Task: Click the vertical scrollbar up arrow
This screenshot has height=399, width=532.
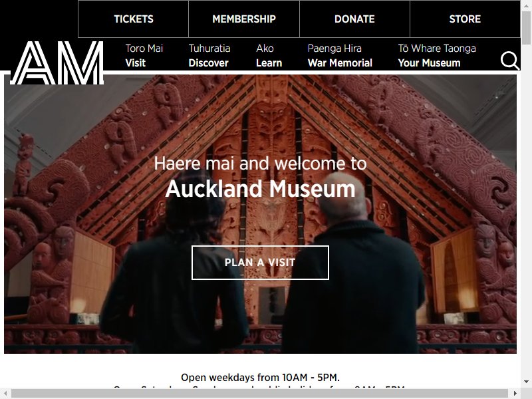Action: (x=526, y=5)
